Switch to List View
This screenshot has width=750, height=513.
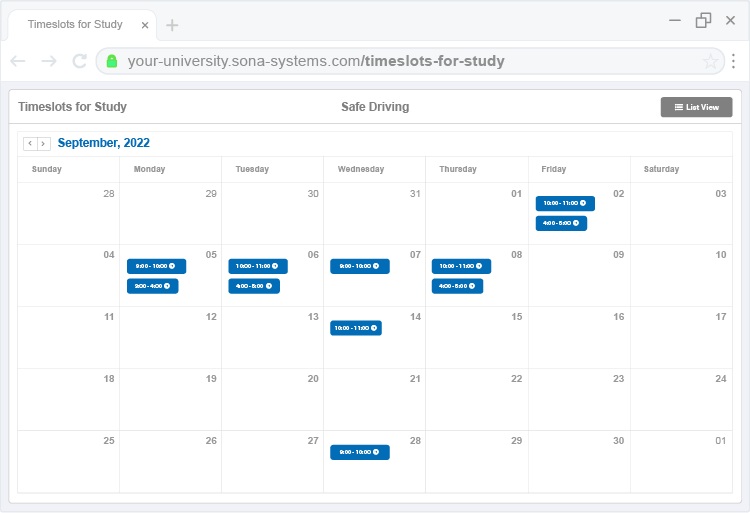click(x=696, y=107)
